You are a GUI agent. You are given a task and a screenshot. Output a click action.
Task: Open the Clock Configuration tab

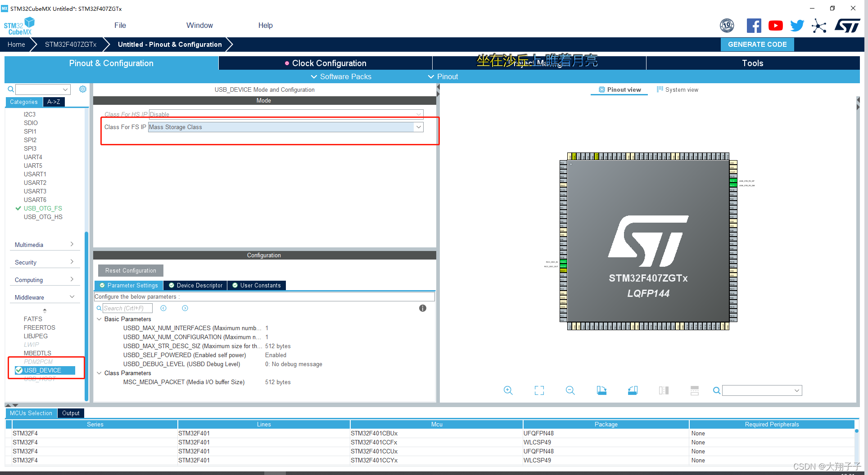click(329, 63)
